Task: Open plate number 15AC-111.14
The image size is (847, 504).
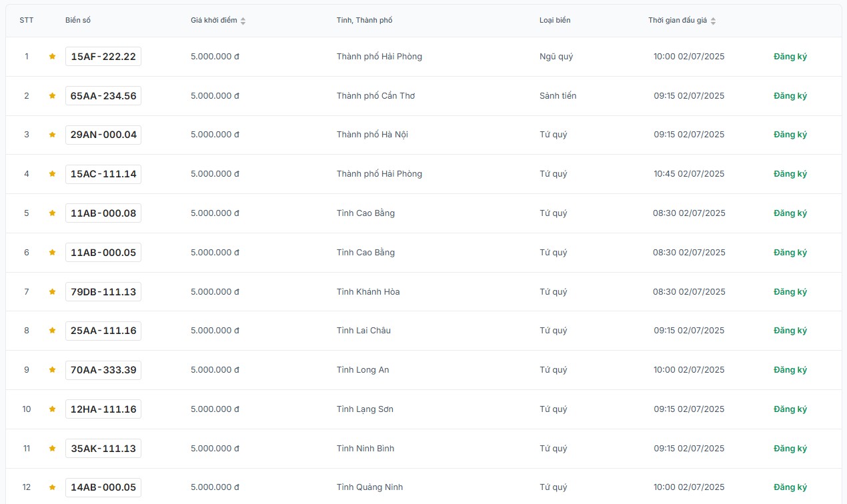Action: 103,174
